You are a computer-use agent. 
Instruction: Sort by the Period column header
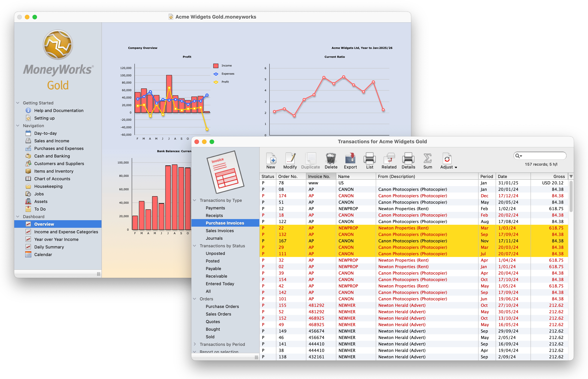tap(487, 176)
